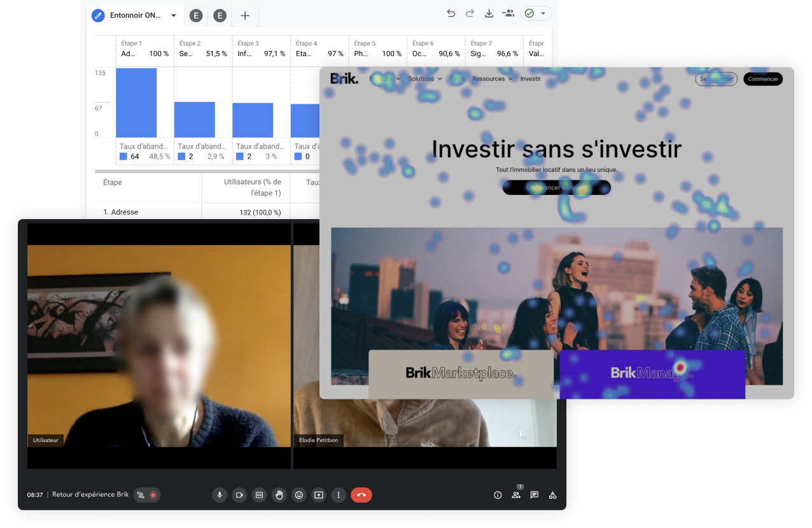Open the participants list in the call
This screenshot has width=812, height=528.
(x=516, y=495)
